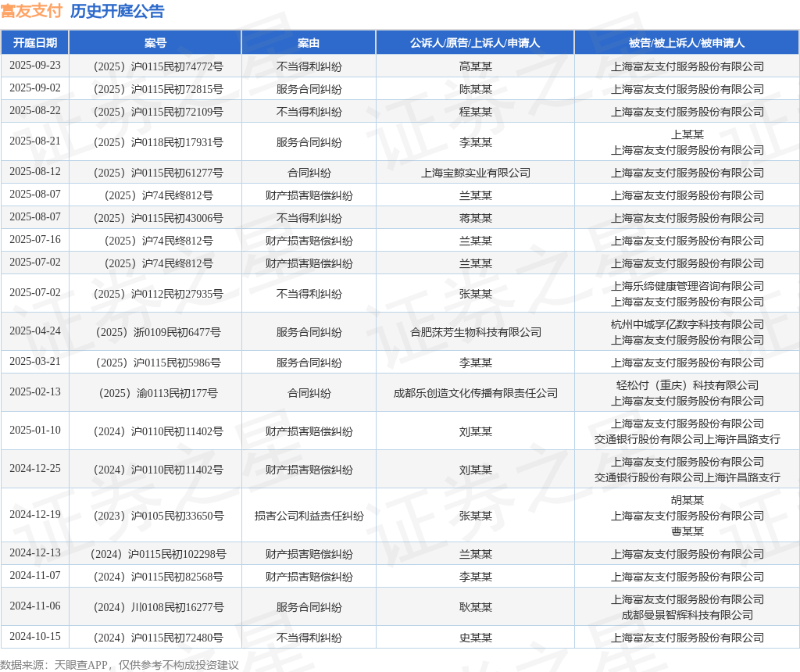Select plaintiff 蒋某某

[x=476, y=218]
